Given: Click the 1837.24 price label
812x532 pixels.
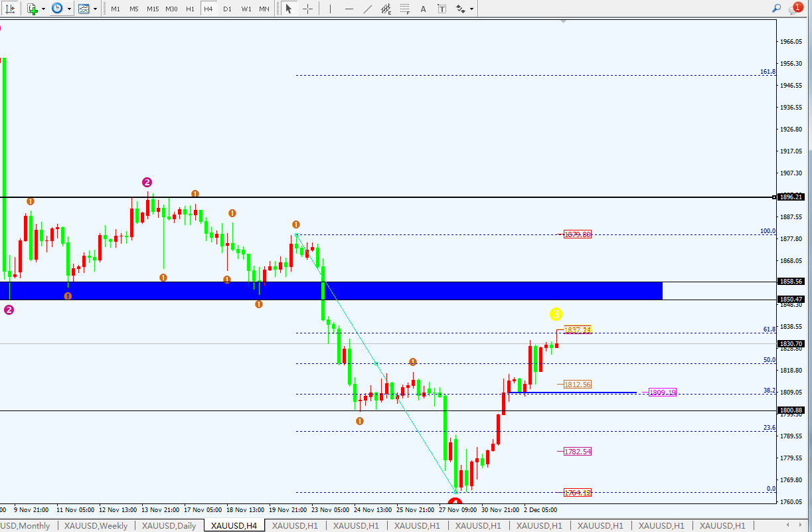Looking at the screenshot, I should (577, 329).
